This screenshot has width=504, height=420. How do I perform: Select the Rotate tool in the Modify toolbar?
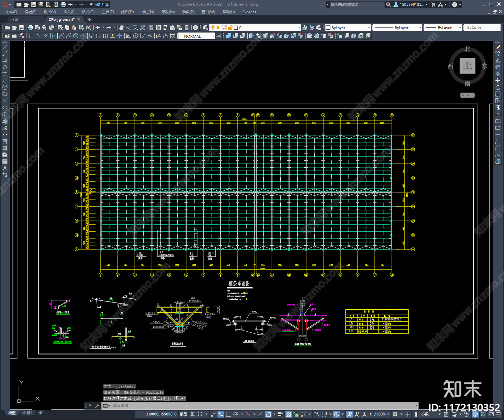click(x=498, y=87)
